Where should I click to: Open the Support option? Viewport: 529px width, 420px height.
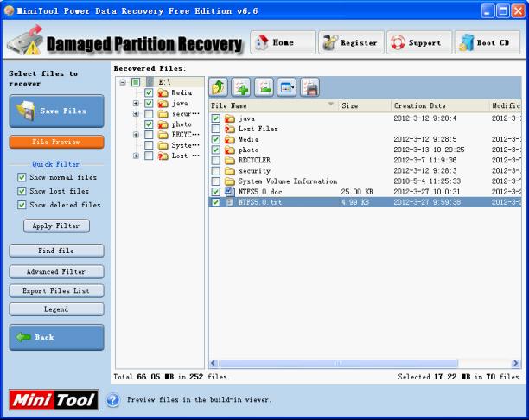[x=419, y=42]
